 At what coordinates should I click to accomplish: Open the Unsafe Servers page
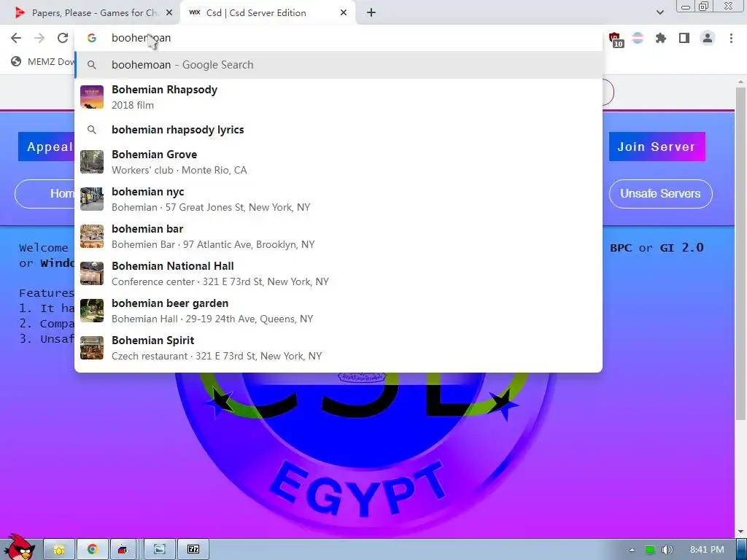click(x=661, y=194)
